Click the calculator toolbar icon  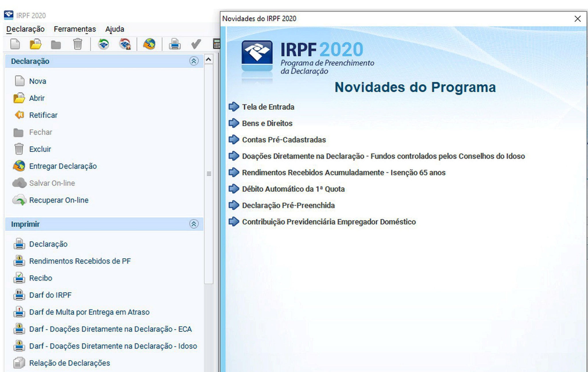(217, 44)
